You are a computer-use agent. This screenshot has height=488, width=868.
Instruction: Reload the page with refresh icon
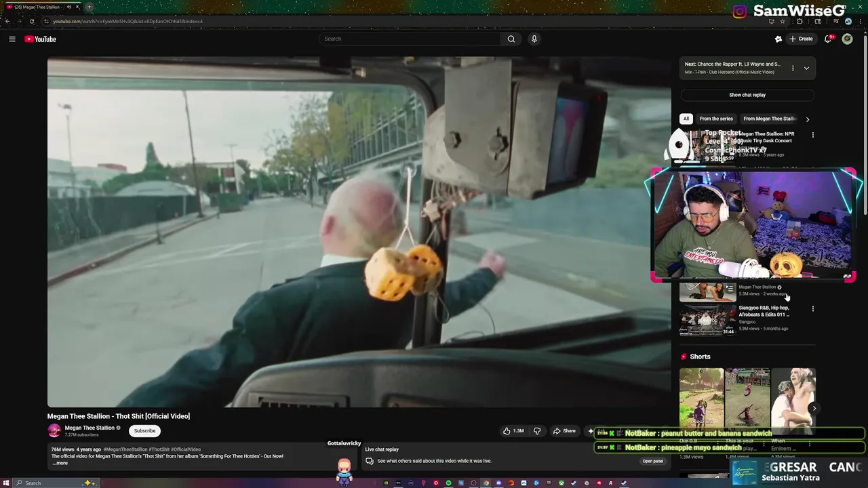tap(32, 21)
